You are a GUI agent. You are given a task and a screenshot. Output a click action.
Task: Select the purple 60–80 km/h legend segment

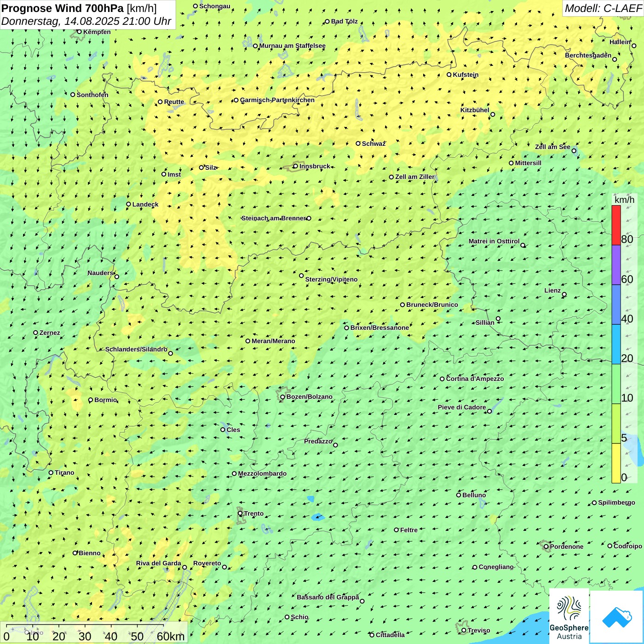click(616, 265)
